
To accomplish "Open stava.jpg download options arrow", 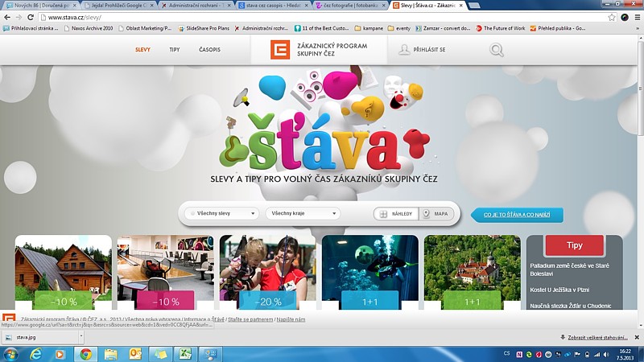I will click(81, 337).
